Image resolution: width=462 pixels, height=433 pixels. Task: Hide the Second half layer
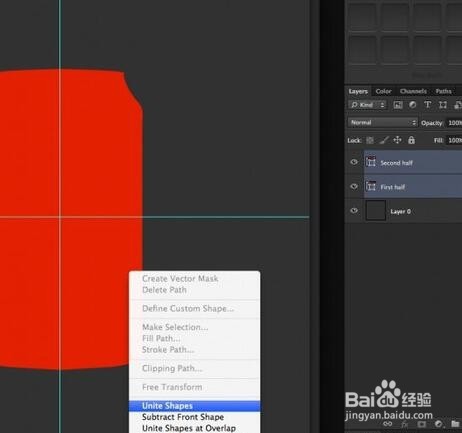[354, 162]
